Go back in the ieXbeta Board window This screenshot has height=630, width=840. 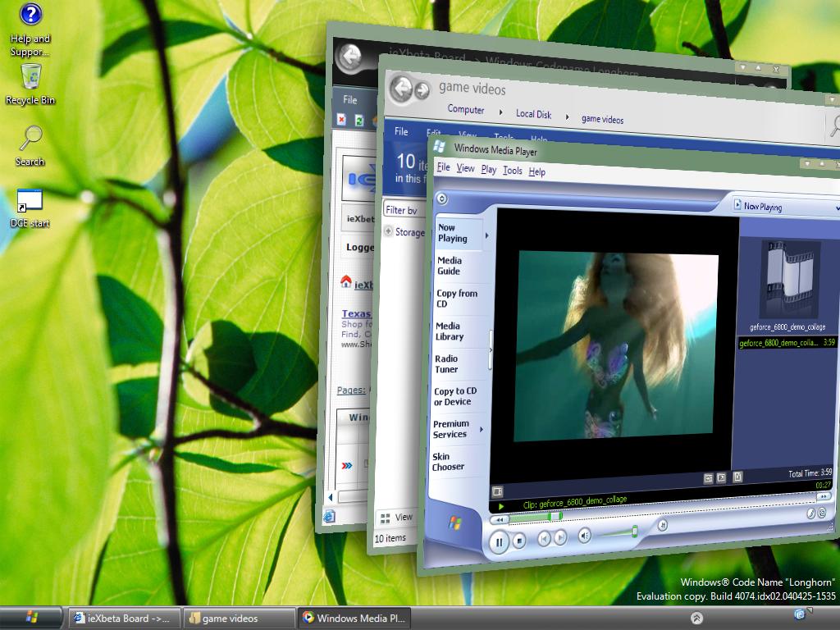(x=351, y=57)
